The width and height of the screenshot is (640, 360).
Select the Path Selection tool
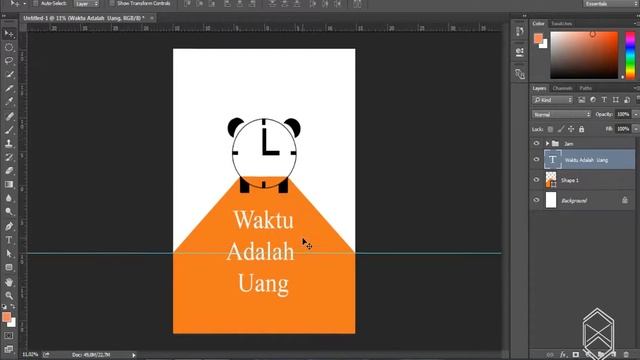[9, 253]
